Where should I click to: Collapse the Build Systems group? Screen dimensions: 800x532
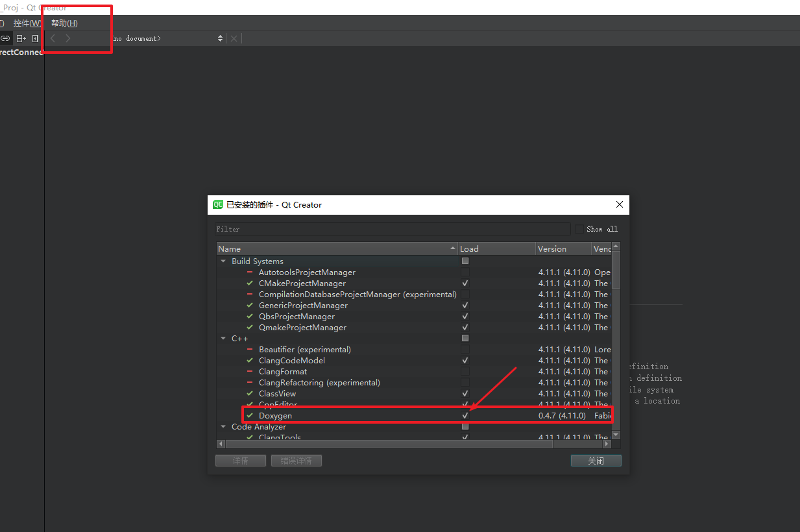pyautogui.click(x=224, y=261)
